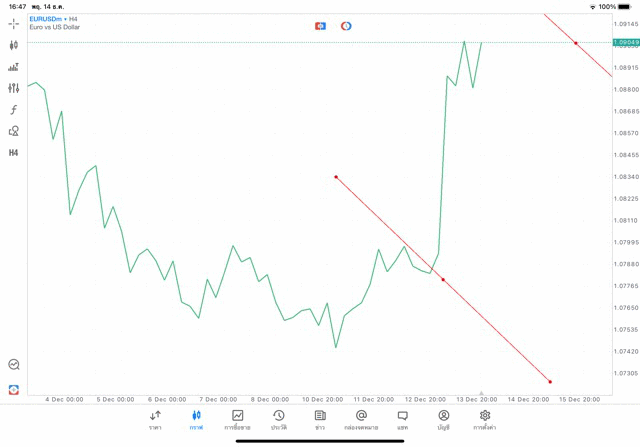The height and width of the screenshot is (447, 640).
Task: Open the H4 timeframe selector
Action: [14, 153]
